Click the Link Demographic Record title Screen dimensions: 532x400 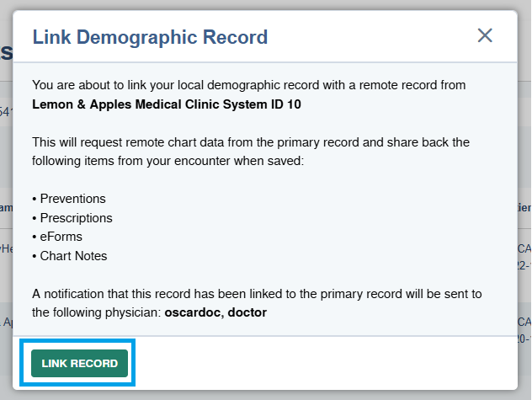tap(150, 37)
